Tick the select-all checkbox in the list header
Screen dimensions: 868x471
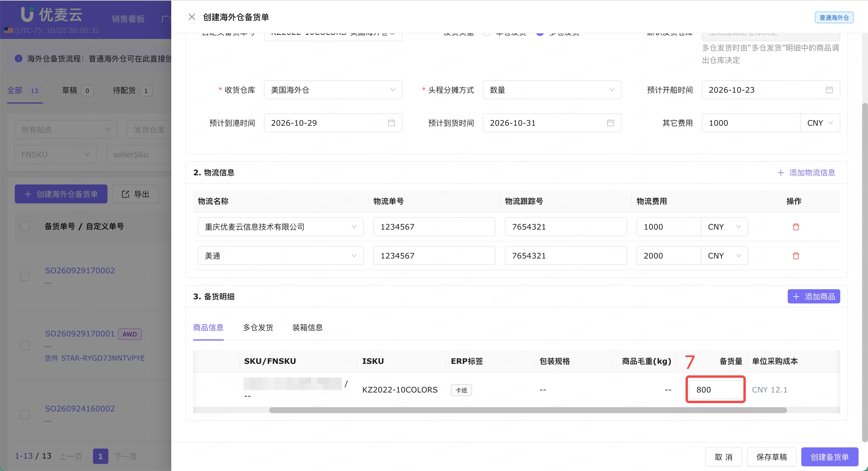[x=25, y=226]
